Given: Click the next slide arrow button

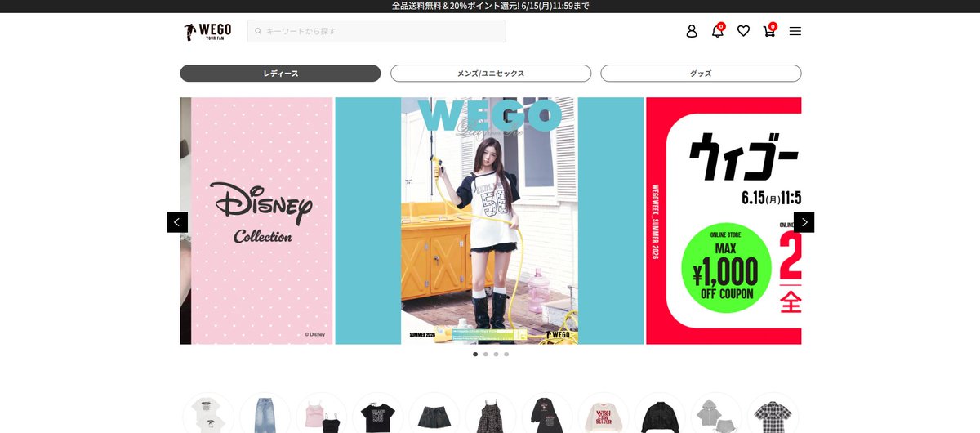Looking at the screenshot, I should click(804, 222).
